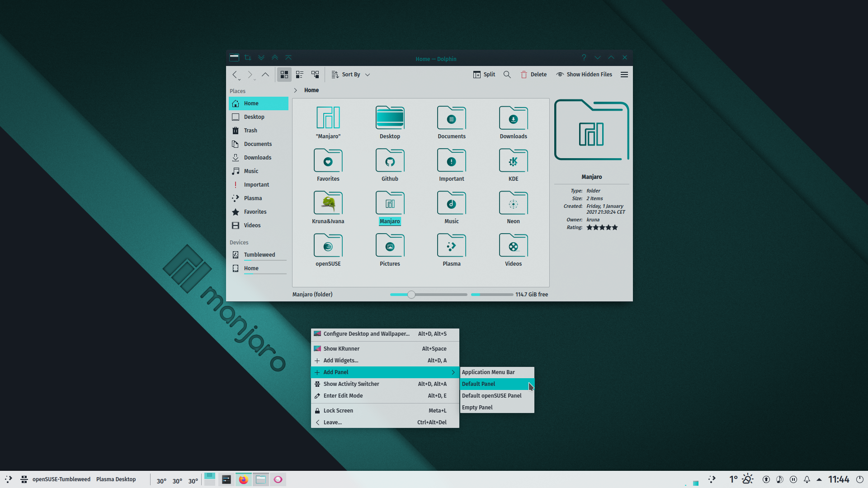This screenshot has height=488, width=868.
Task: Open Downloads in Places sidebar
Action: (x=259, y=158)
